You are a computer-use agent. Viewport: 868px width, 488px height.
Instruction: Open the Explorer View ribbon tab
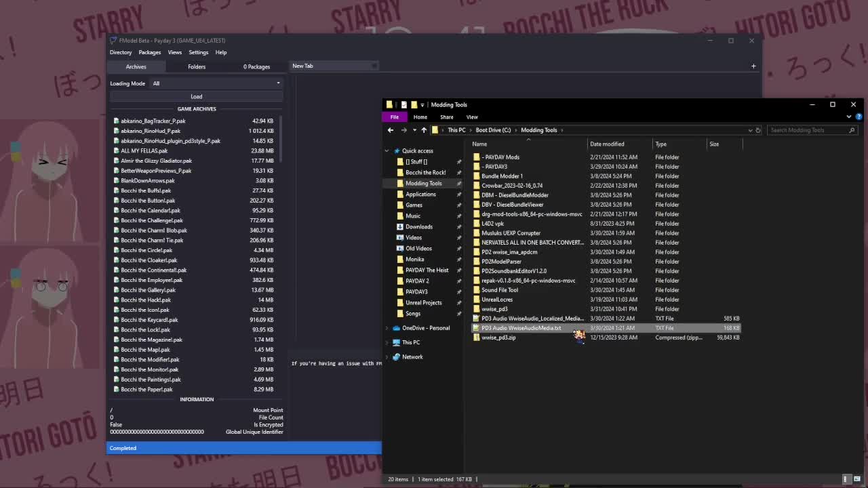pyautogui.click(x=471, y=117)
